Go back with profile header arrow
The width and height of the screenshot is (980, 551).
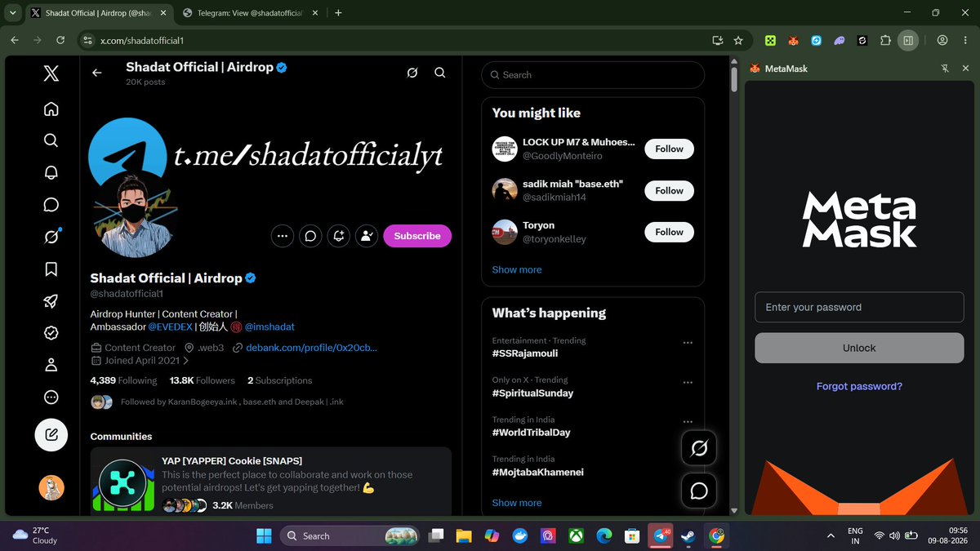click(x=97, y=73)
